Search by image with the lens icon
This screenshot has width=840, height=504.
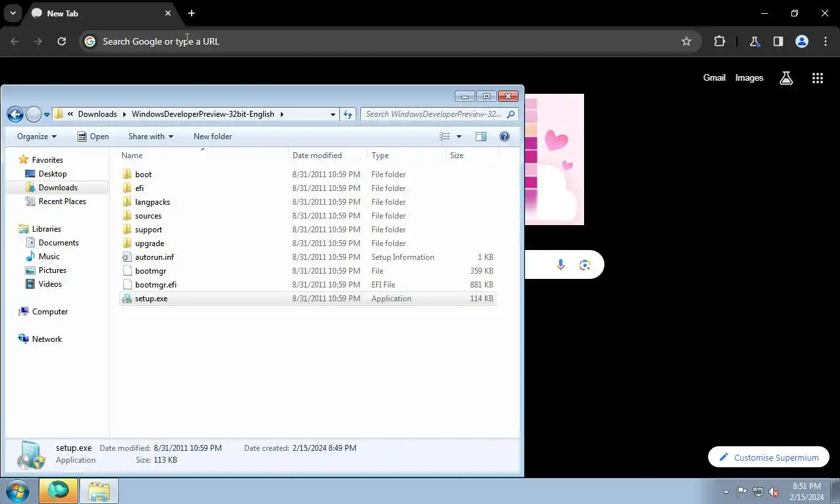tap(585, 264)
